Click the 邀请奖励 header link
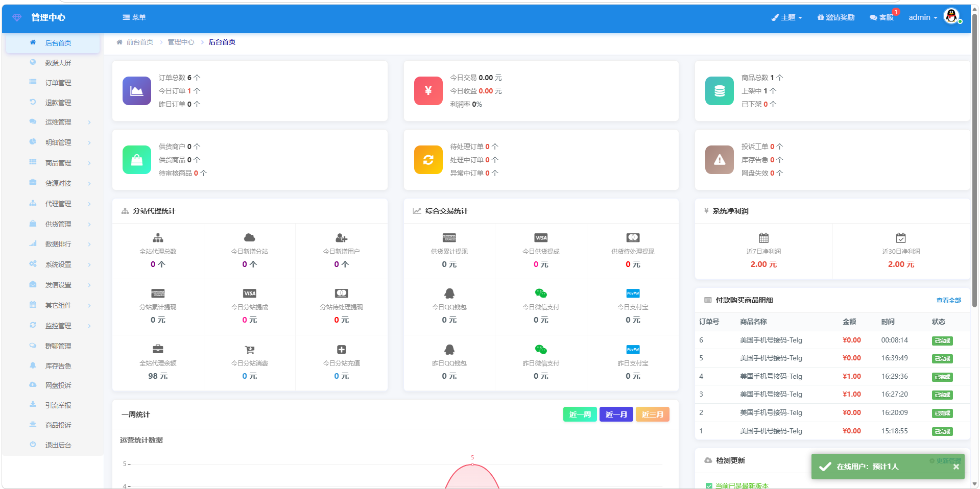This screenshot has height=489, width=980. 836,17
